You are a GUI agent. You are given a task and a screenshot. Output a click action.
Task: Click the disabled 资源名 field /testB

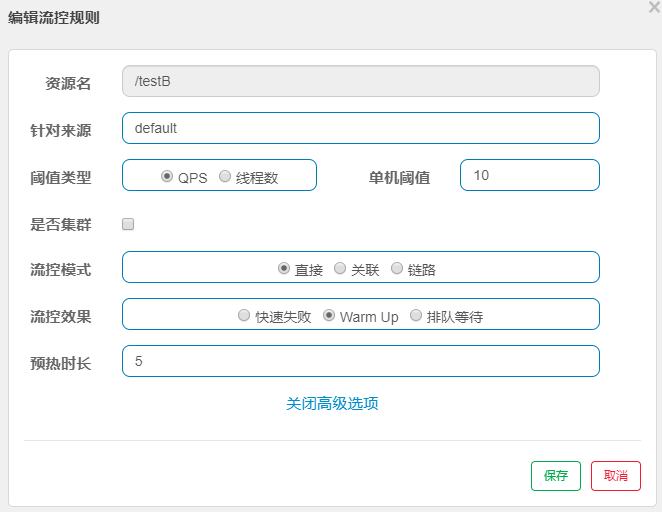click(x=360, y=81)
